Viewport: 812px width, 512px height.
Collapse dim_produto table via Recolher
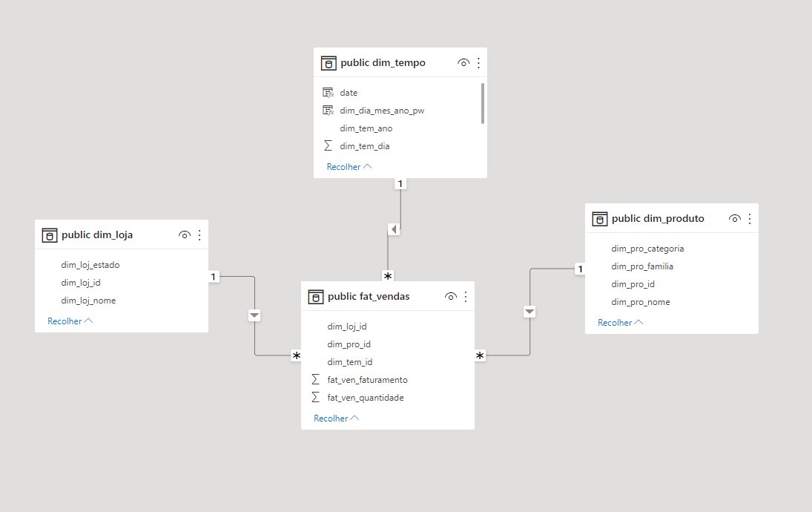coord(620,323)
